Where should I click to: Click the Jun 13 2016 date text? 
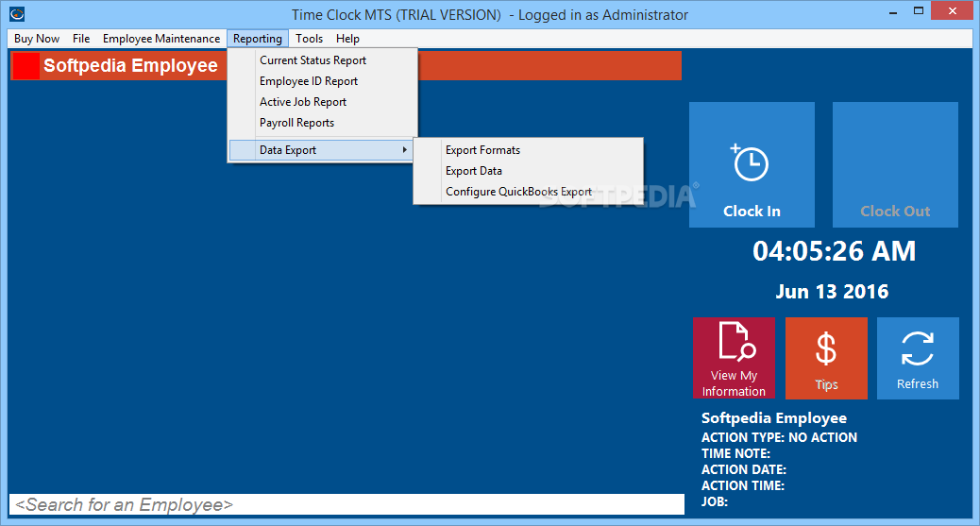tap(832, 292)
